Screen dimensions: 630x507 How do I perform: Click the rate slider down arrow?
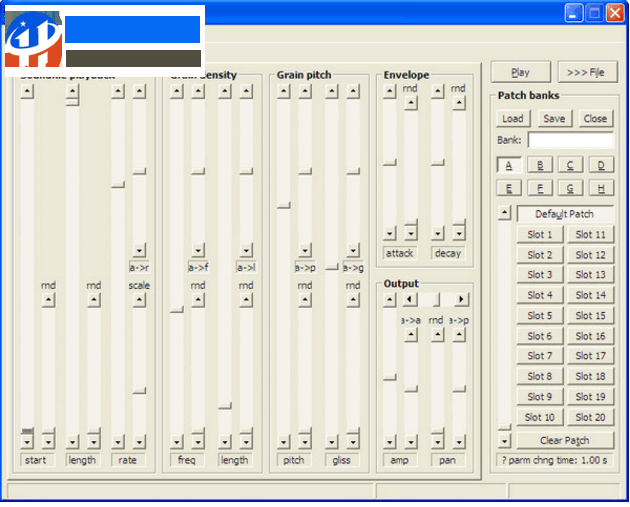(118, 442)
